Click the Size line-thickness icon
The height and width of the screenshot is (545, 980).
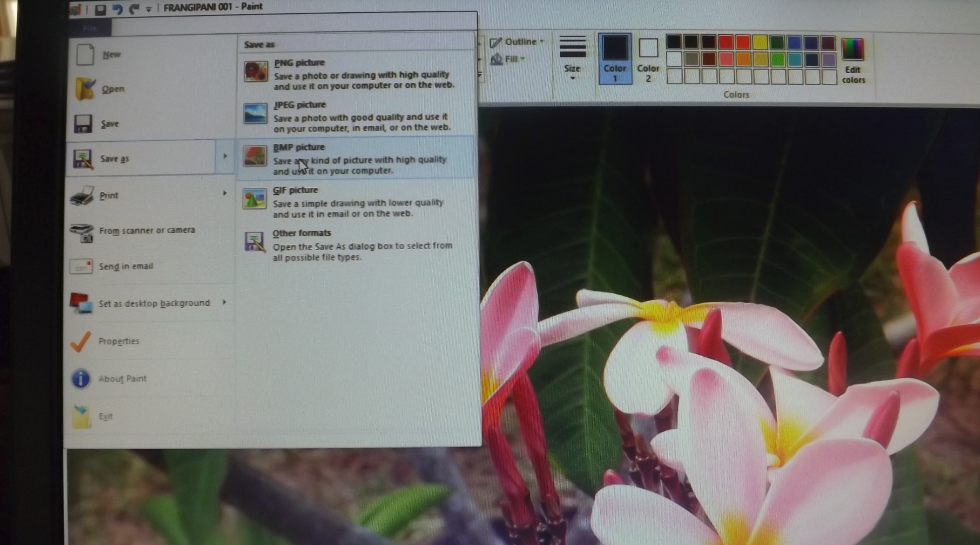click(572, 47)
